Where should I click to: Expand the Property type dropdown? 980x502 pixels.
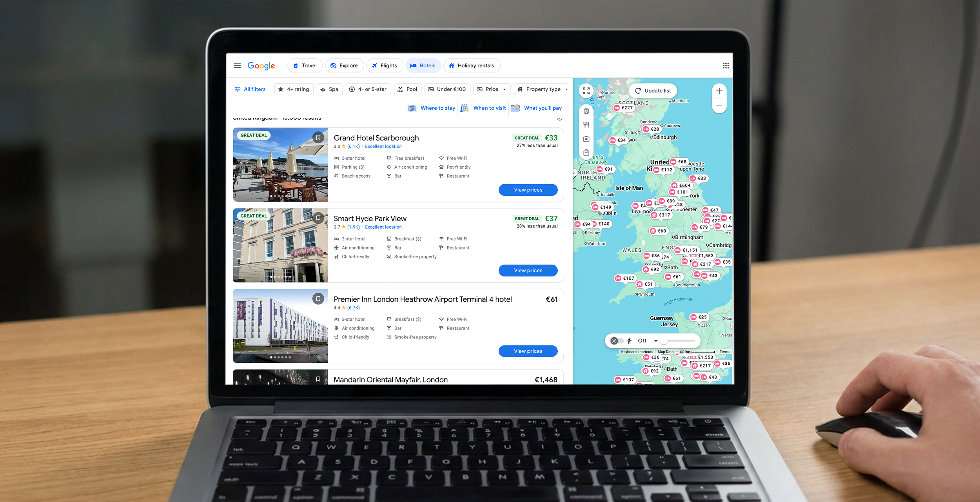[x=541, y=89]
